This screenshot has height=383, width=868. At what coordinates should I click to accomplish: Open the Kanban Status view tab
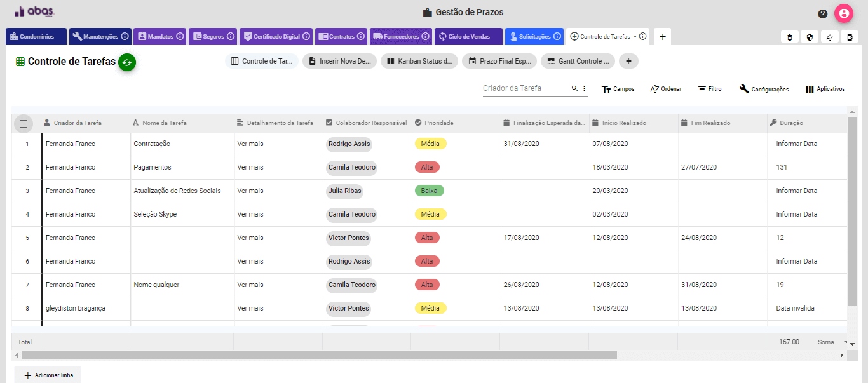click(x=419, y=61)
